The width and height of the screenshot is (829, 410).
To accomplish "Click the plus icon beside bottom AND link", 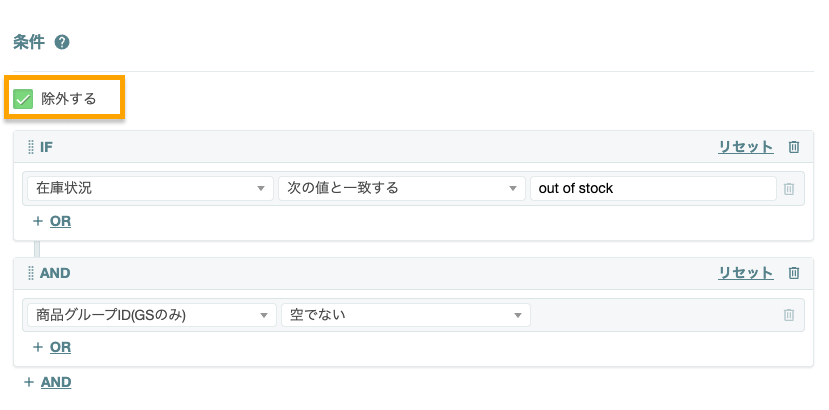I will [x=29, y=382].
